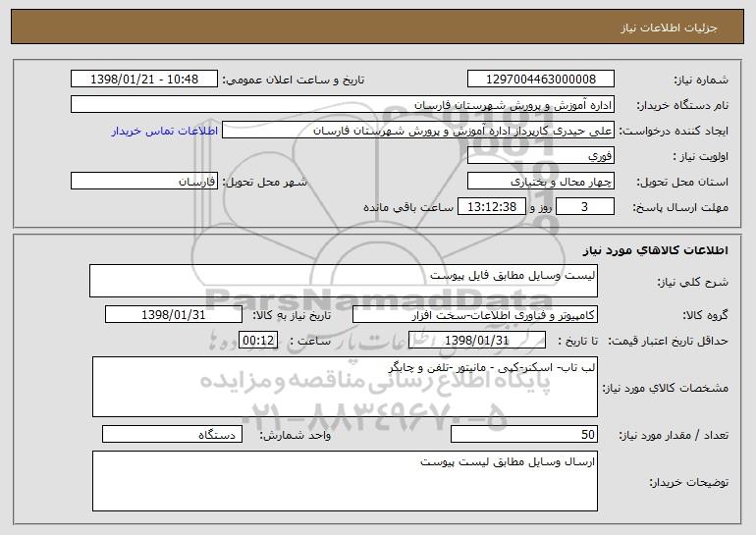Image resolution: width=756 pixels, height=535 pixels.
Task: Select the اولویت نیاز field showing فوری
Action: [541, 156]
